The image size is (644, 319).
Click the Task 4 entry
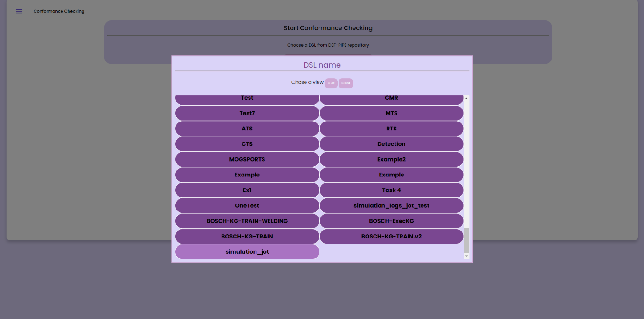click(x=391, y=190)
